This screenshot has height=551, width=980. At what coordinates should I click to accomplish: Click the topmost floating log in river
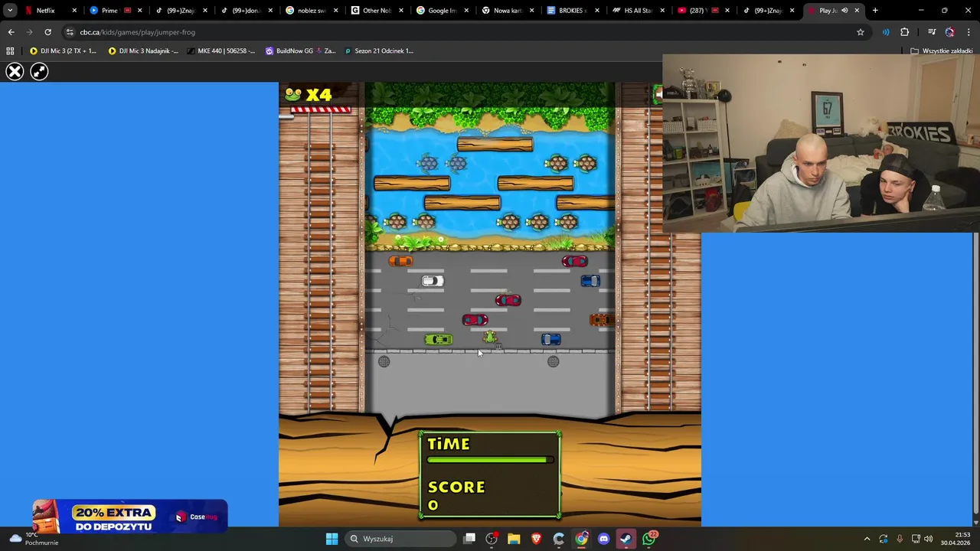pyautogui.click(x=495, y=145)
